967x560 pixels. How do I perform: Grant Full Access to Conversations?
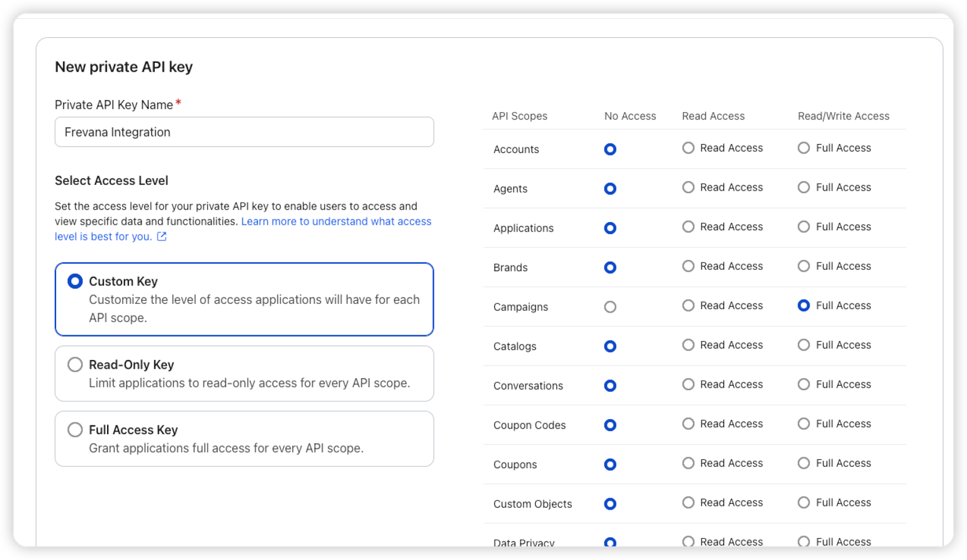coord(804,384)
